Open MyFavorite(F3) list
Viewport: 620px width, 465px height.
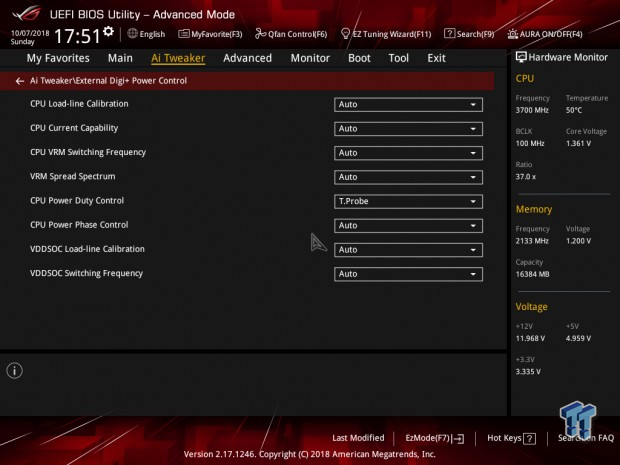coord(210,34)
